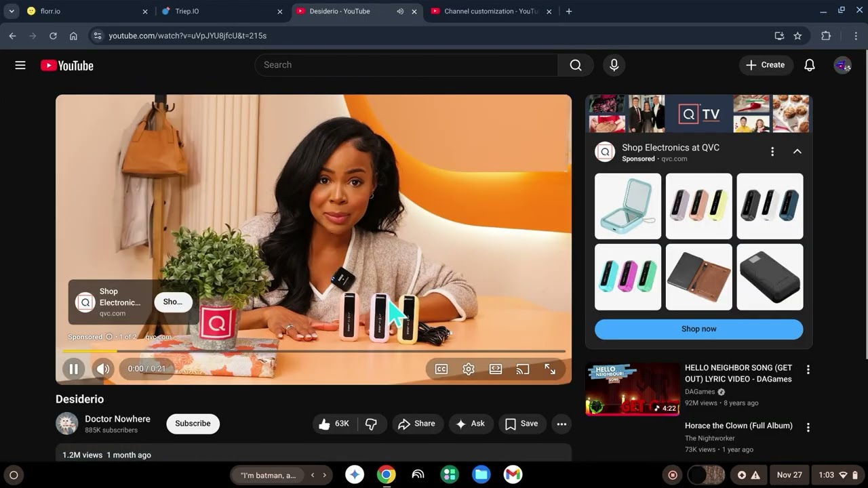Switch to theater mode
Image resolution: width=868 pixels, height=488 pixels.
tap(496, 369)
